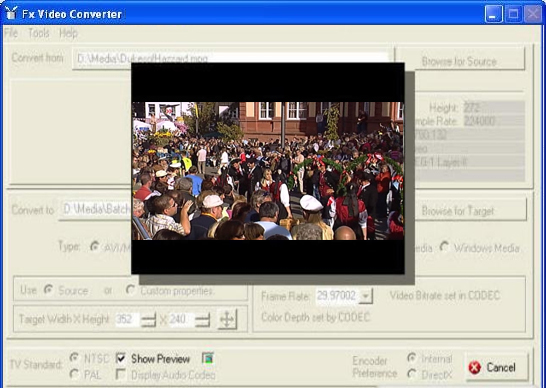Select PAL TV standard
The width and height of the screenshot is (546, 388).
click(x=74, y=374)
